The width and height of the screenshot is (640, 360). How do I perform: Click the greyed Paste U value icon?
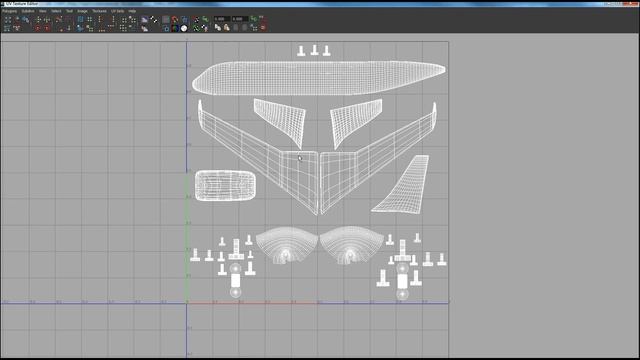(x=236, y=28)
